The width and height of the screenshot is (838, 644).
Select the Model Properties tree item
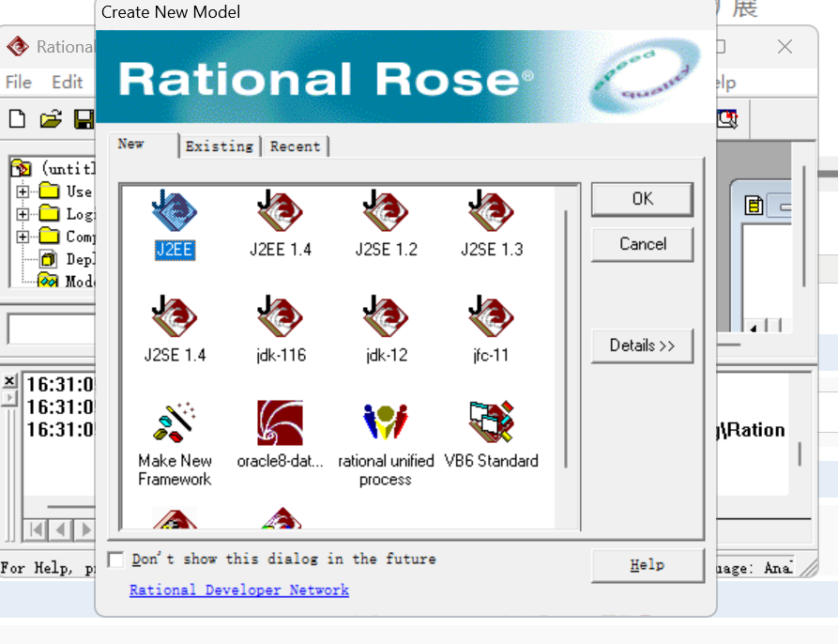[67, 281]
